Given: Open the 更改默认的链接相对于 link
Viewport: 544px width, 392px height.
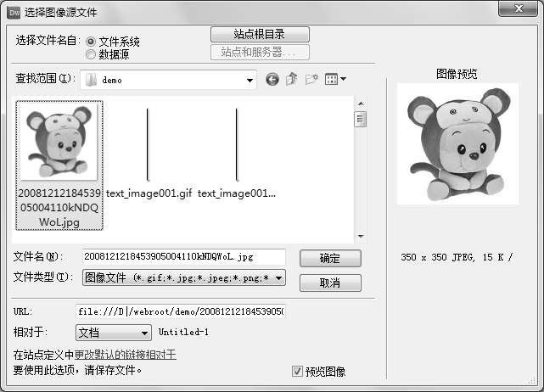Looking at the screenshot, I should pos(126,355).
